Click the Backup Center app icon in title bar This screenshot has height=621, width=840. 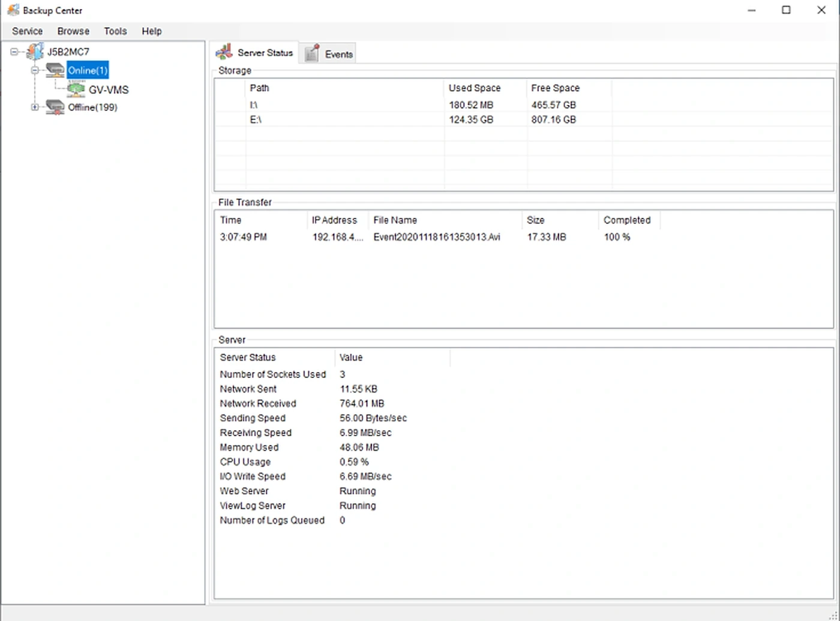(13, 10)
